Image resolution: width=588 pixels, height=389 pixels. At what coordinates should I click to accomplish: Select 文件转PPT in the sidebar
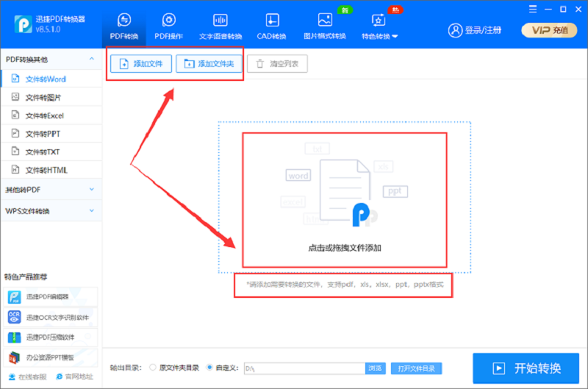(51, 134)
